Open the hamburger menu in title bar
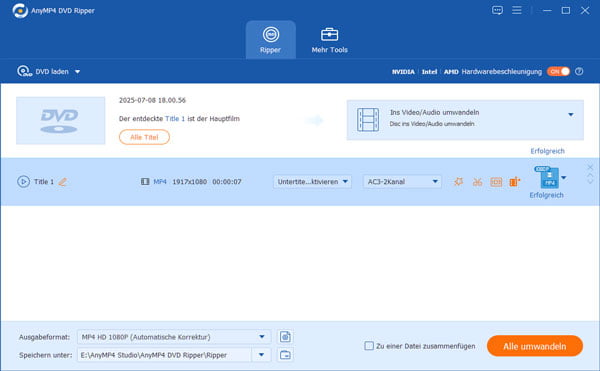The width and height of the screenshot is (600, 371). coord(517,10)
